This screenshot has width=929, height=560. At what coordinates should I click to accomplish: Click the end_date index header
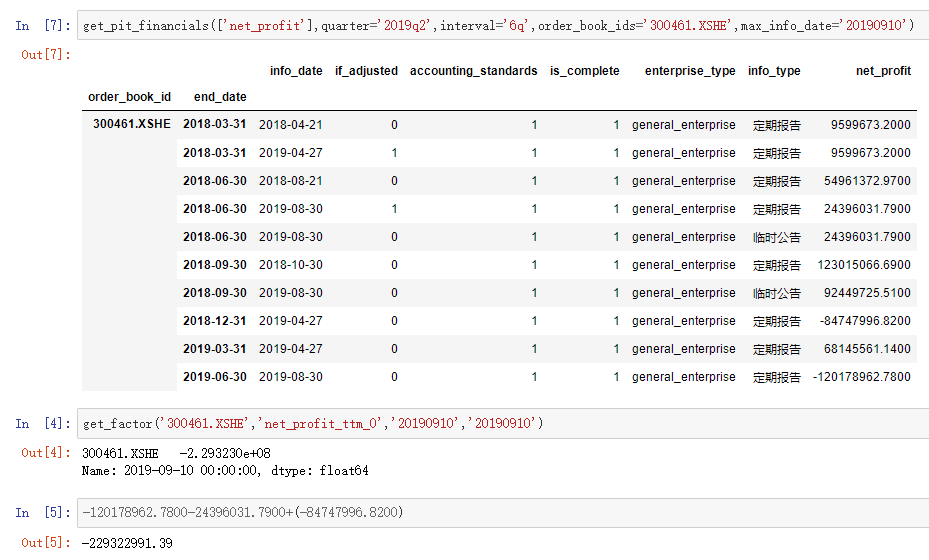click(x=220, y=97)
